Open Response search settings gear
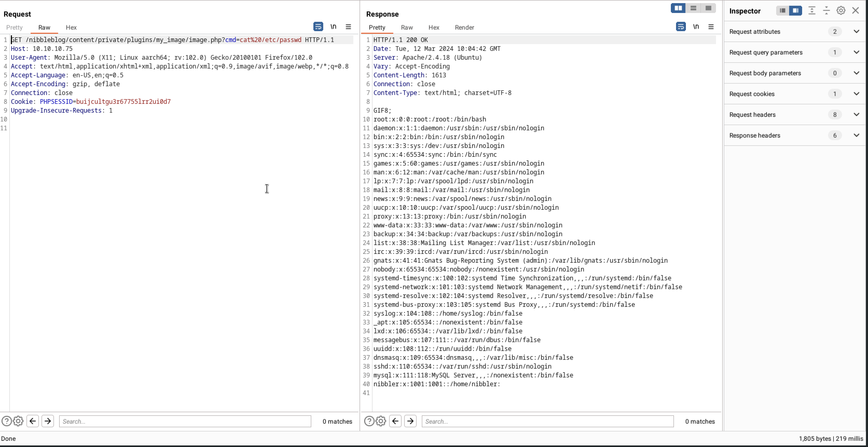The width and height of the screenshot is (868, 447). (381, 421)
